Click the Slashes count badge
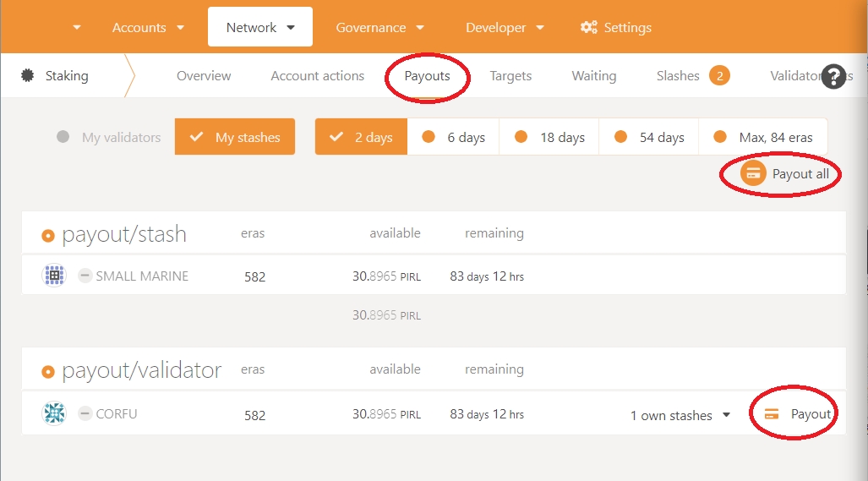868x481 pixels. pyautogui.click(x=719, y=76)
